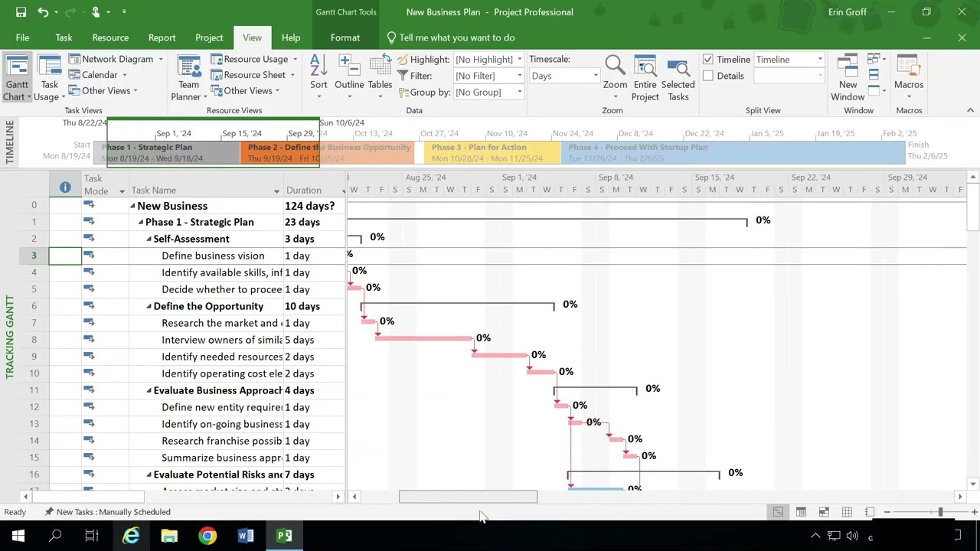
Task: Click the Team Planner view shortcut in status bar
Action: pyautogui.click(x=824, y=512)
